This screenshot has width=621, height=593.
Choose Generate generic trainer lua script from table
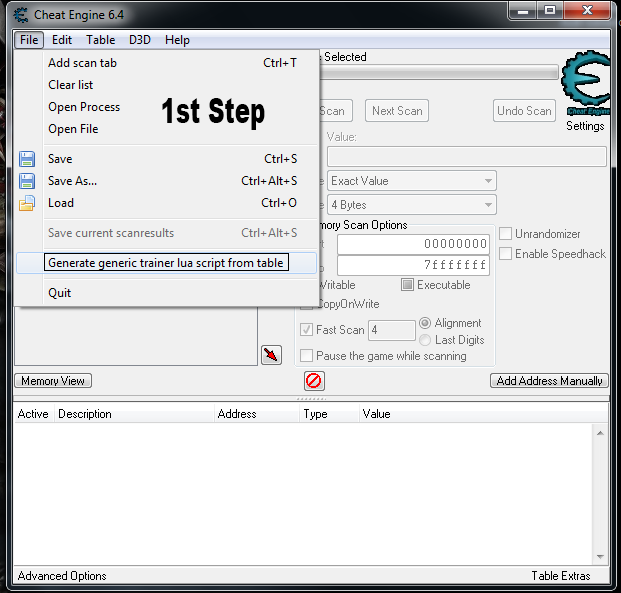click(x=166, y=263)
